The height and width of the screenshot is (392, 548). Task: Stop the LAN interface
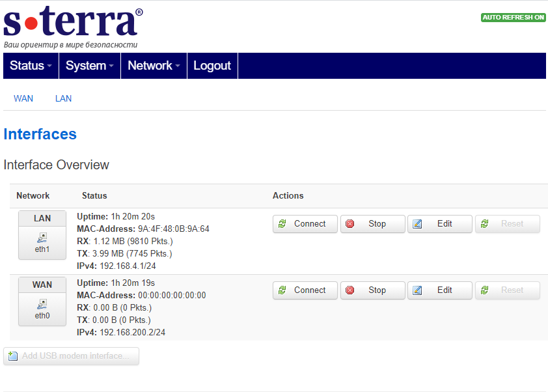(372, 224)
